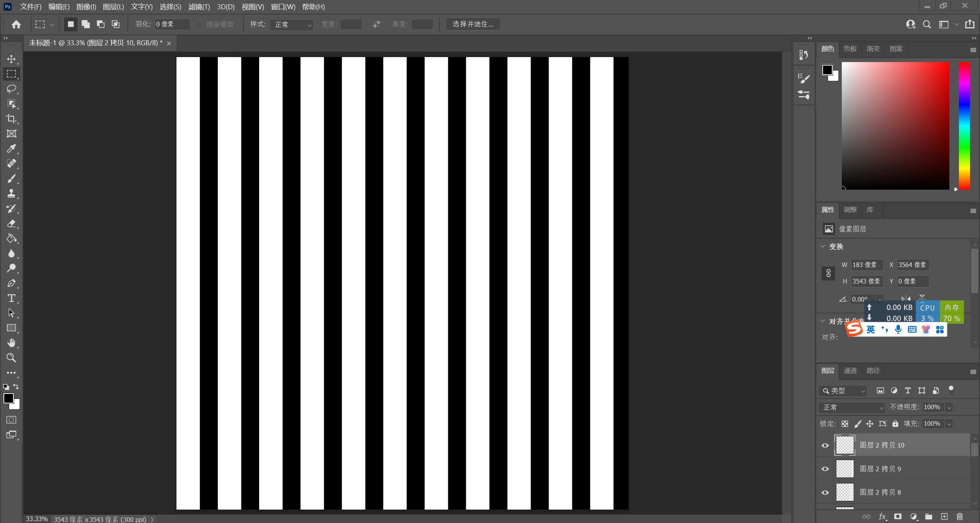
Task: Hide layer 图层 2 拷贝 10
Action: tap(825, 445)
